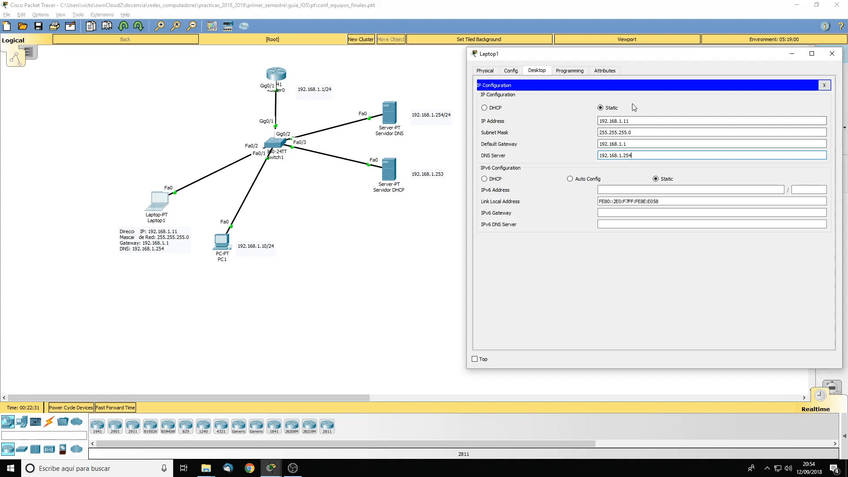Click the Fast Forward Time button
Viewport: 848px width, 477px height.
click(115, 408)
